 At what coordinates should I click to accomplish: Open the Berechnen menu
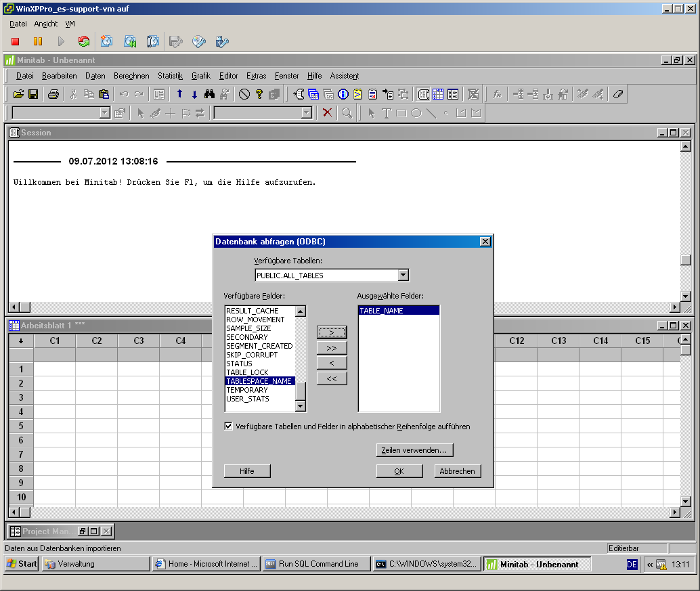pyautogui.click(x=131, y=76)
